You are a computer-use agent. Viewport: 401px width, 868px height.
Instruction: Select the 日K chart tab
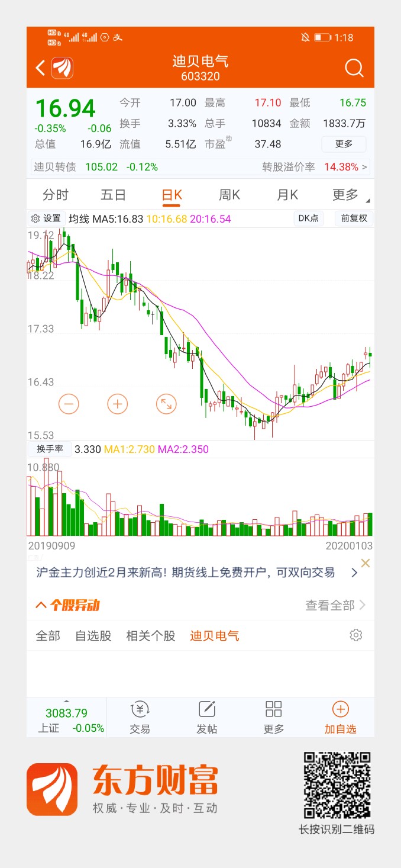click(x=172, y=195)
